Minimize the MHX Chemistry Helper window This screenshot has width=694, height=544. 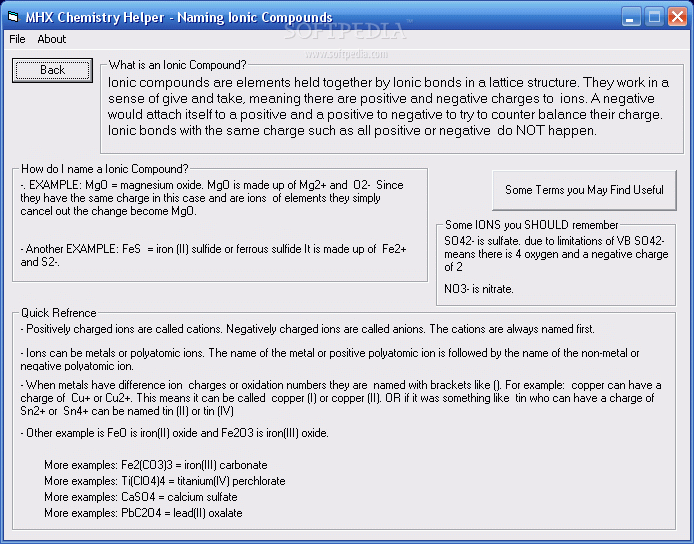pyautogui.click(x=631, y=17)
